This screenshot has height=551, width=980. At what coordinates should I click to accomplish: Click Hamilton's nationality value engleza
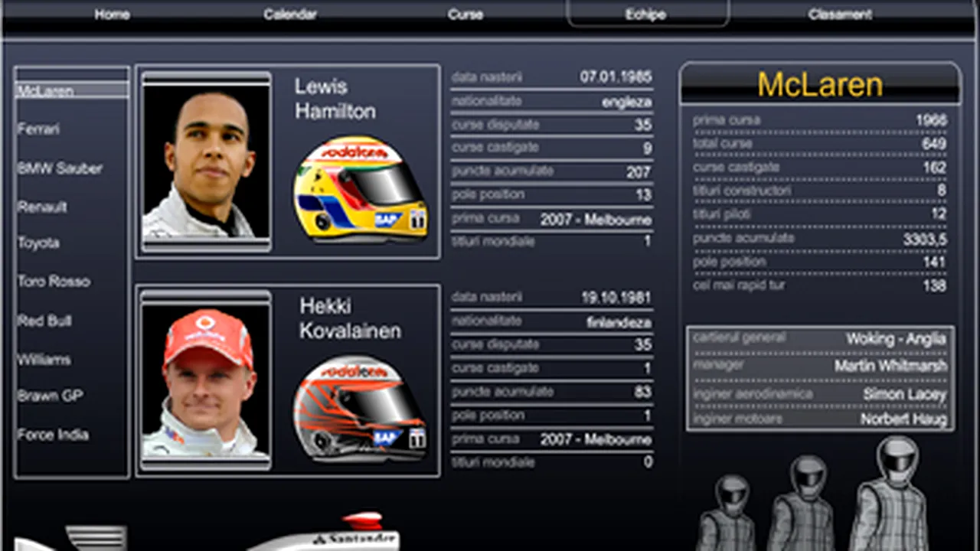[627, 102]
